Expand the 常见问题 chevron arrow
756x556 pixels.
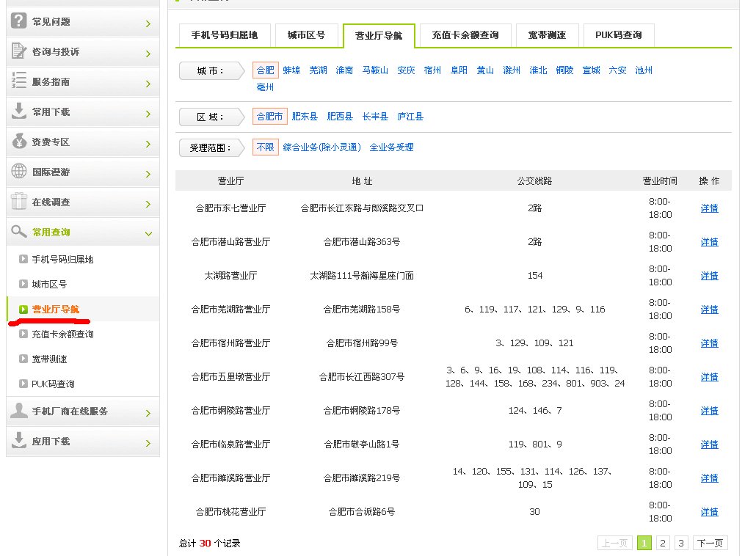(x=148, y=23)
